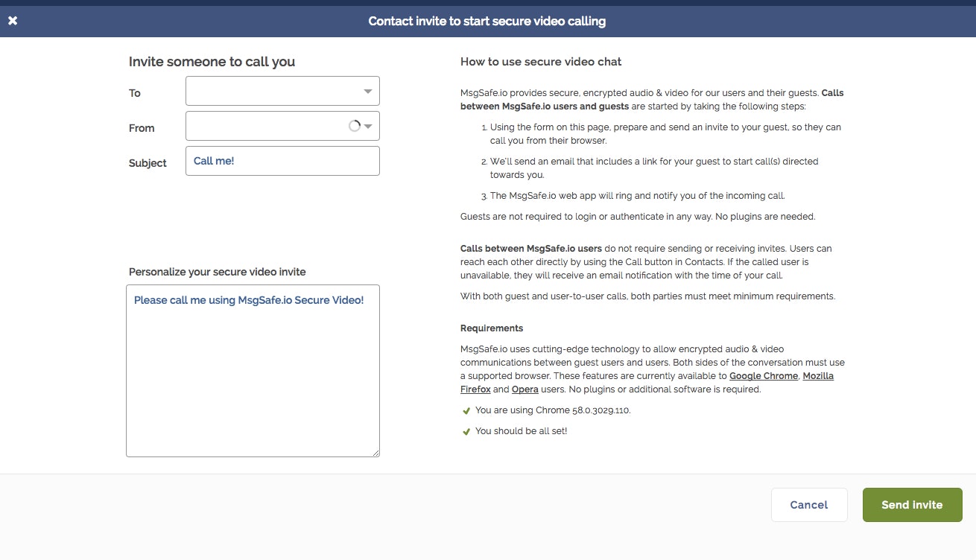
Task: Click the dialog title 'Contact invite to start secure video calling'
Action: (487, 21)
